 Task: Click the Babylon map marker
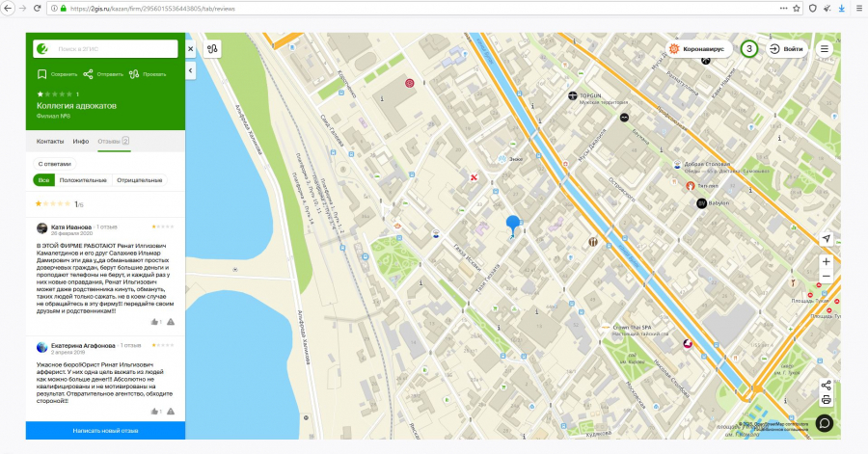pos(701,203)
